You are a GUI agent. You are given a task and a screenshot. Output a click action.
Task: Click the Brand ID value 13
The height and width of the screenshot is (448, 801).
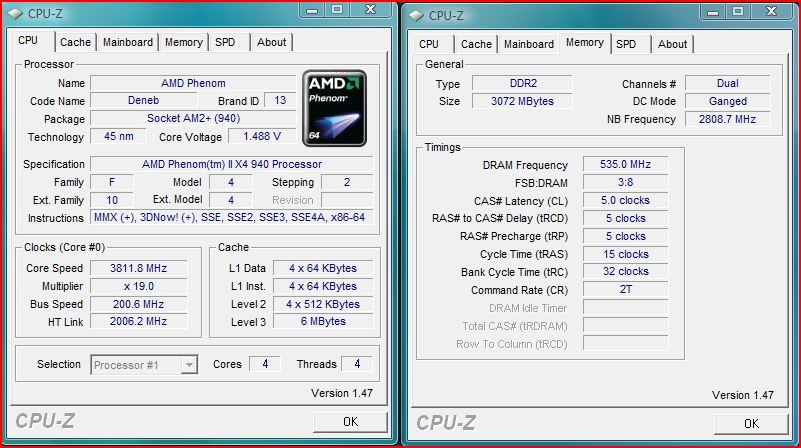[x=280, y=101]
